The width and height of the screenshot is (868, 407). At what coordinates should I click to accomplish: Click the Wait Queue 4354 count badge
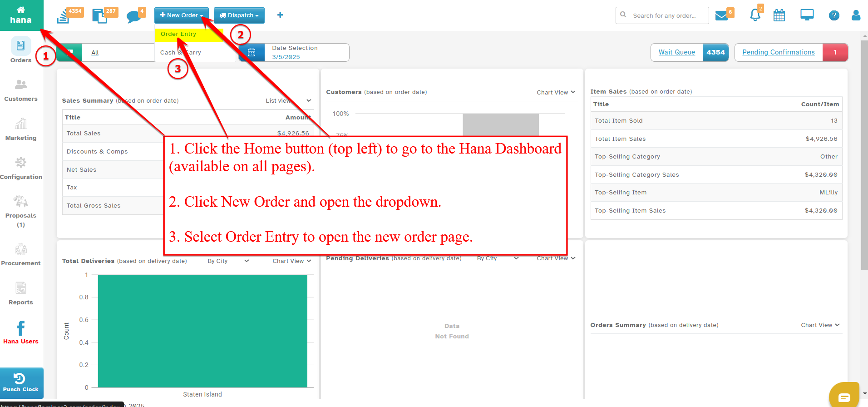pos(715,52)
